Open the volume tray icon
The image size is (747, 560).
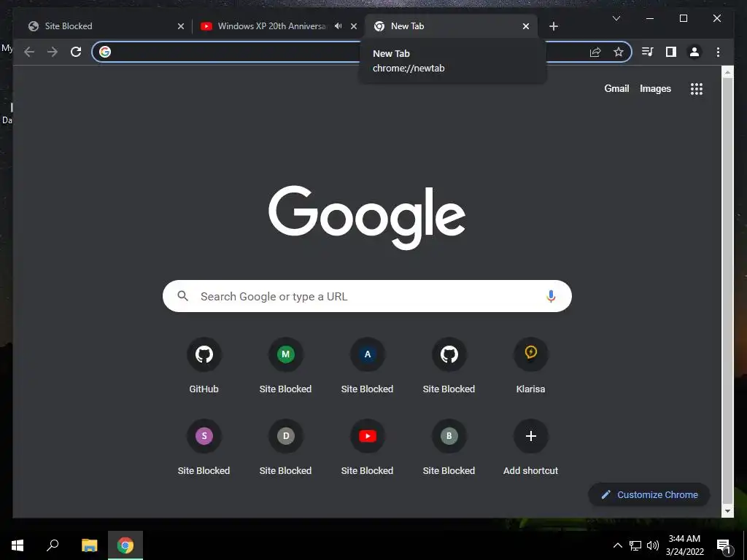click(653, 545)
